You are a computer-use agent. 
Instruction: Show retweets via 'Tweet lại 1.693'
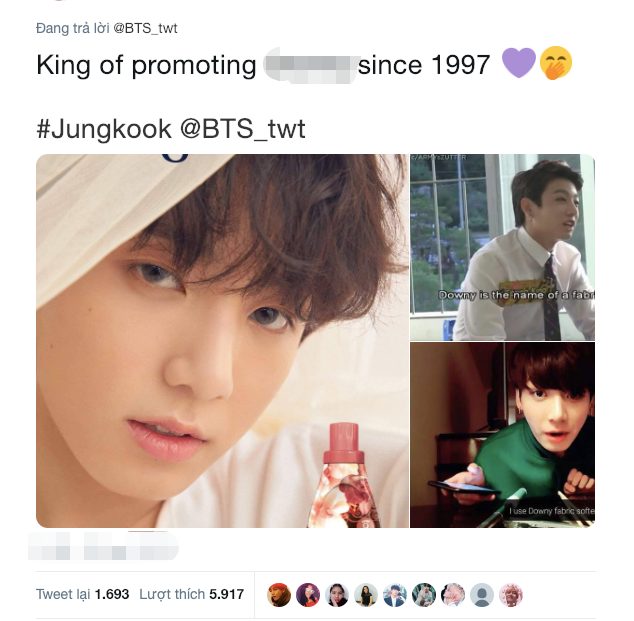coord(82,594)
